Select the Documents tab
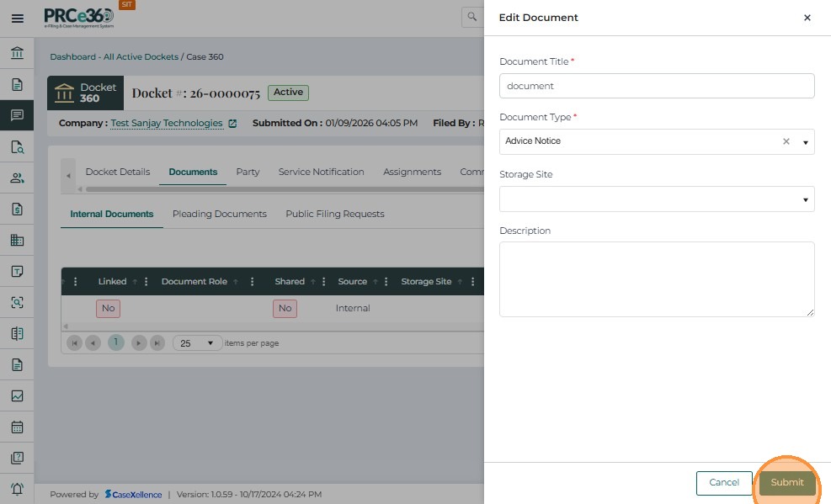This screenshot has width=831, height=504. point(193,172)
